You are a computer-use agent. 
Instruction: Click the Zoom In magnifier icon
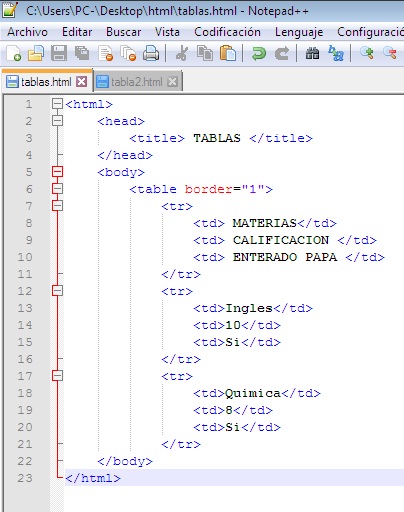(367, 53)
